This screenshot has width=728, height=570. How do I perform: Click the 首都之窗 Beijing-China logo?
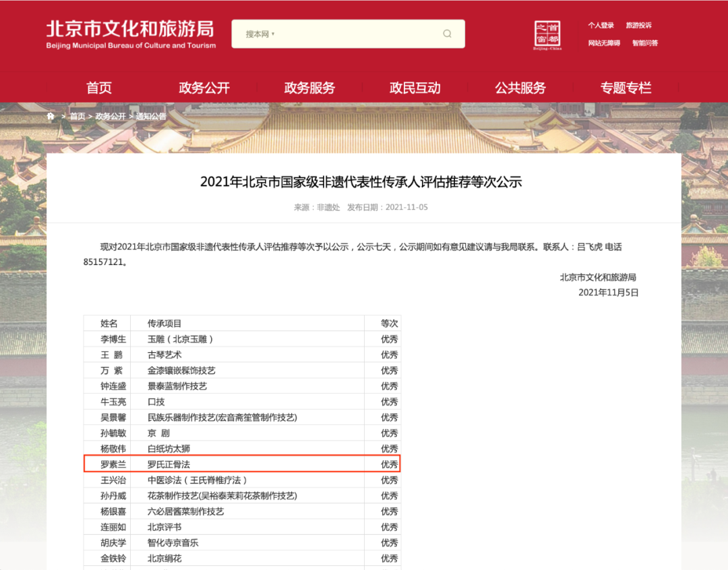(x=547, y=34)
